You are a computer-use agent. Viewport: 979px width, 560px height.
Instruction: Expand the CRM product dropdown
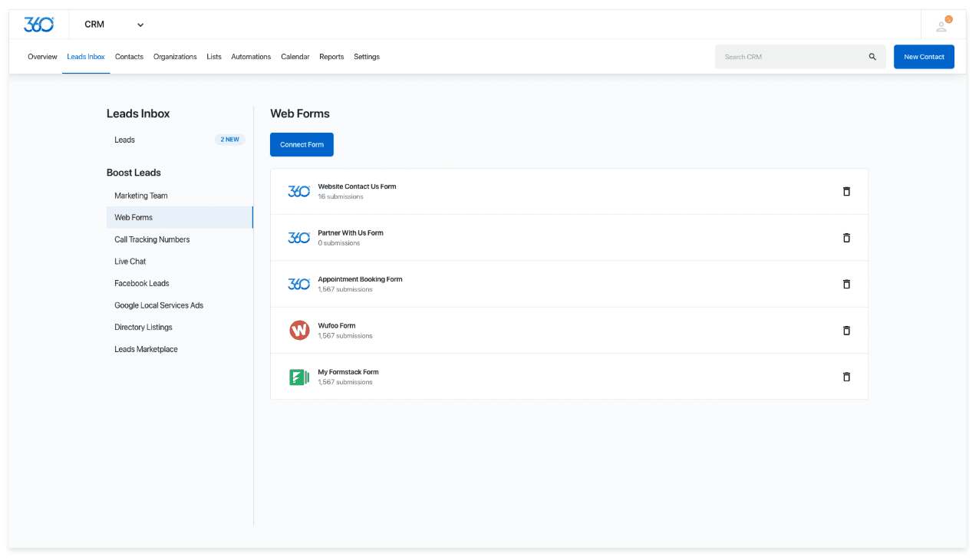pyautogui.click(x=114, y=25)
